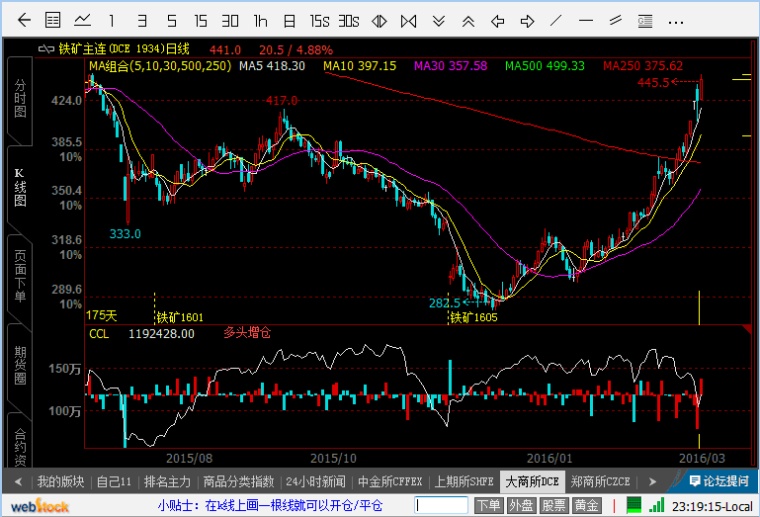Click the double-chevron up icon
Screen dimensions: 760x517
467,20
